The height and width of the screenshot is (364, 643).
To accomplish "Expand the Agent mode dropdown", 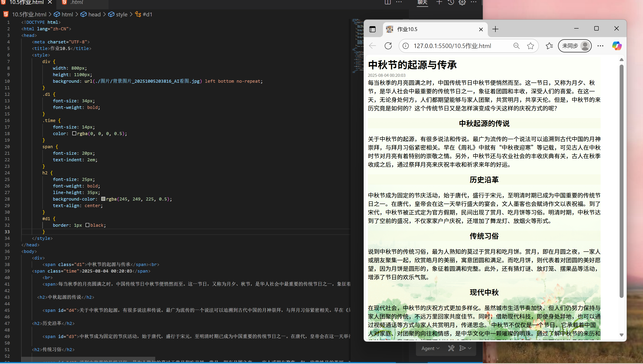I will click(430, 348).
